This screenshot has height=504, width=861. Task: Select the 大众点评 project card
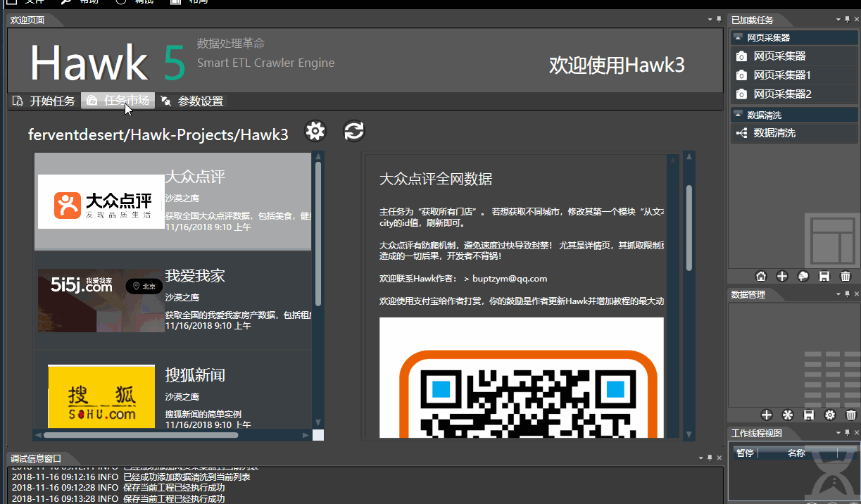pos(172,201)
